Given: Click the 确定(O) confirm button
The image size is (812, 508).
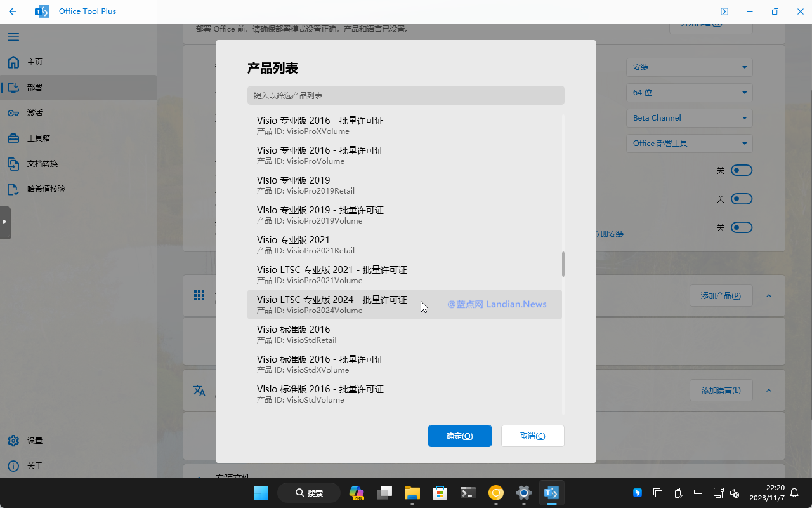Looking at the screenshot, I should 459,436.
